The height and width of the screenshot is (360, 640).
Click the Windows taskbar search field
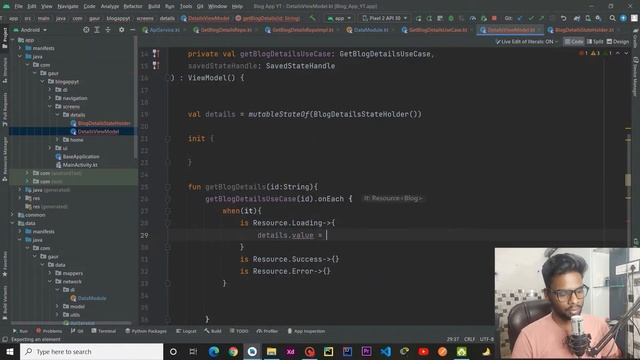91,351
